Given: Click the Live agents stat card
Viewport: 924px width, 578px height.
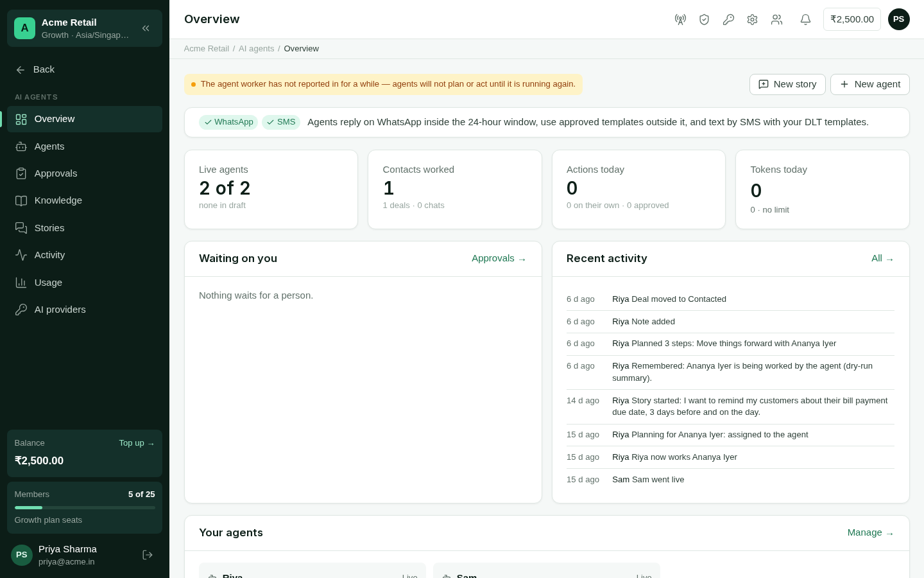Looking at the screenshot, I should tap(271, 189).
